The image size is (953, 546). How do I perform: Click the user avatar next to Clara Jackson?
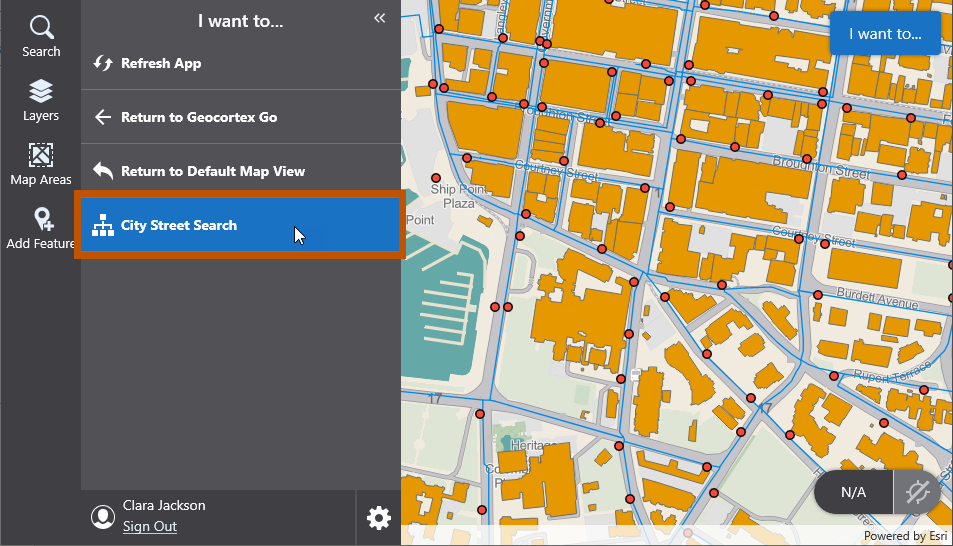[x=102, y=516]
